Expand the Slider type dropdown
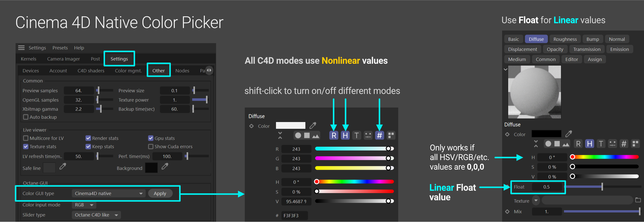Screen dimensions: 644x222 pos(96,215)
